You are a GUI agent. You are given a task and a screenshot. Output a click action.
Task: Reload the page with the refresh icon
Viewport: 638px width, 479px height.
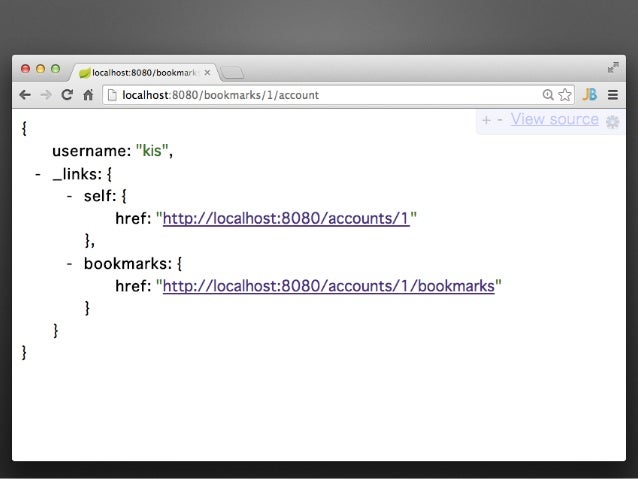(x=67, y=94)
